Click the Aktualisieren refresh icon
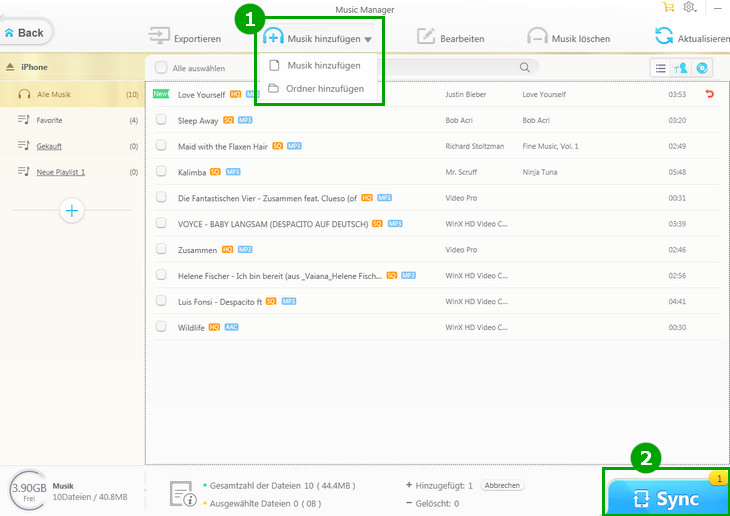730x516 pixels. coord(663,37)
